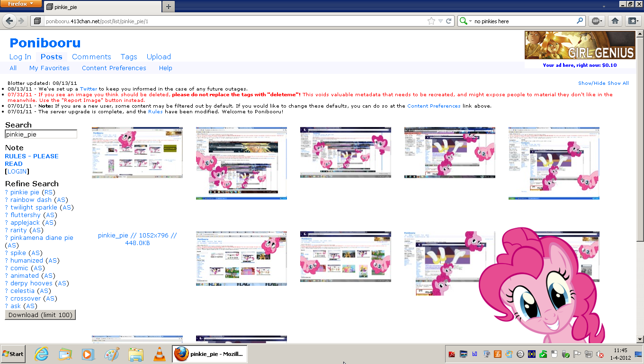This screenshot has width=644, height=364.
Task: Go to the Posts section
Action: 52,57
